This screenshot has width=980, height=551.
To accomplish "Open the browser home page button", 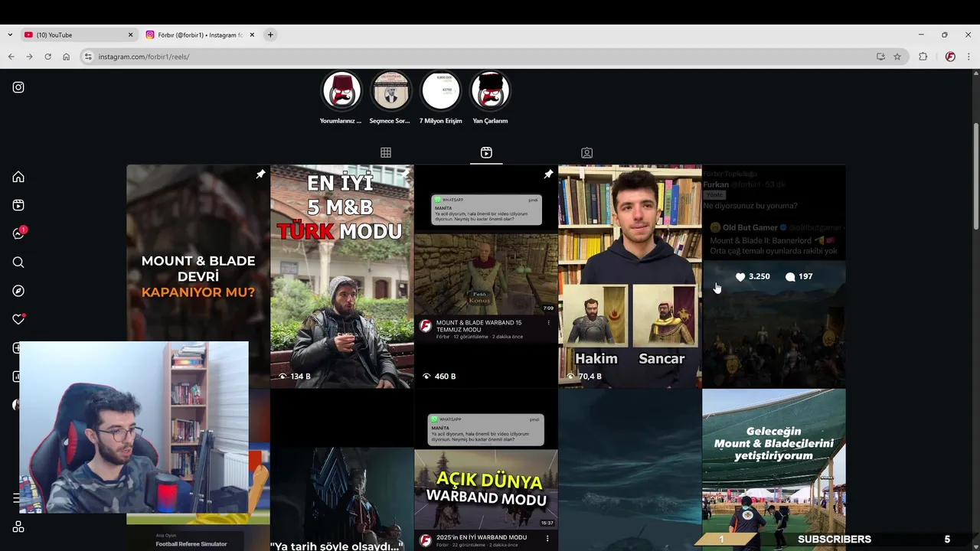I will pyautogui.click(x=66, y=57).
